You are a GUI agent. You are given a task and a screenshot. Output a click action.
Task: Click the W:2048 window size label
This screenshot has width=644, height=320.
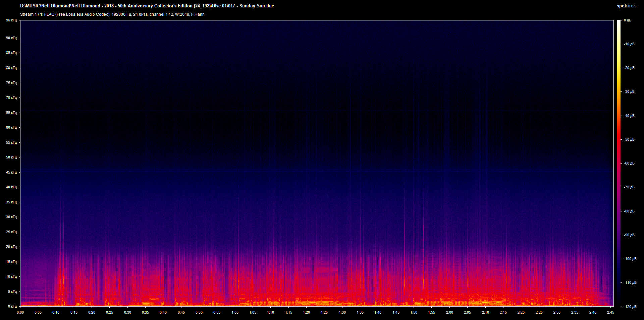pos(181,14)
